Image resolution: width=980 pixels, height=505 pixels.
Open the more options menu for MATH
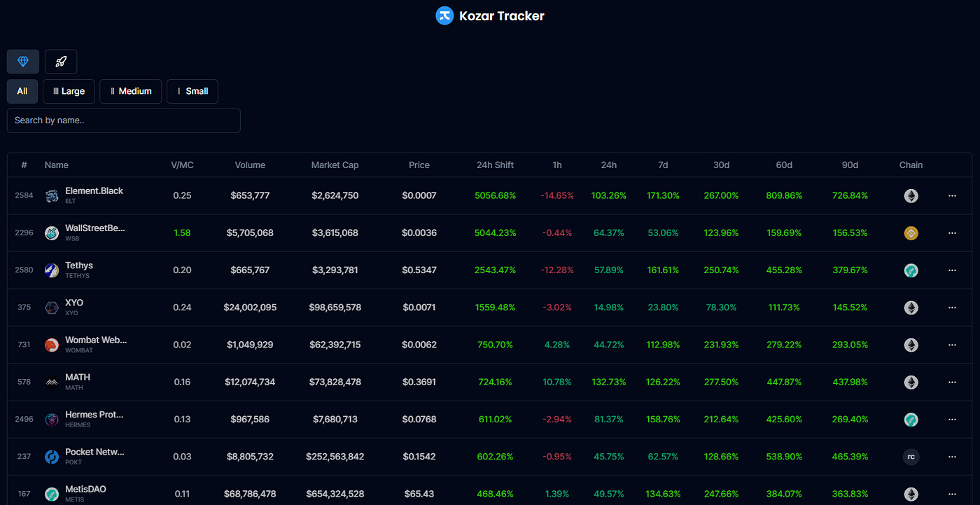pos(952,382)
